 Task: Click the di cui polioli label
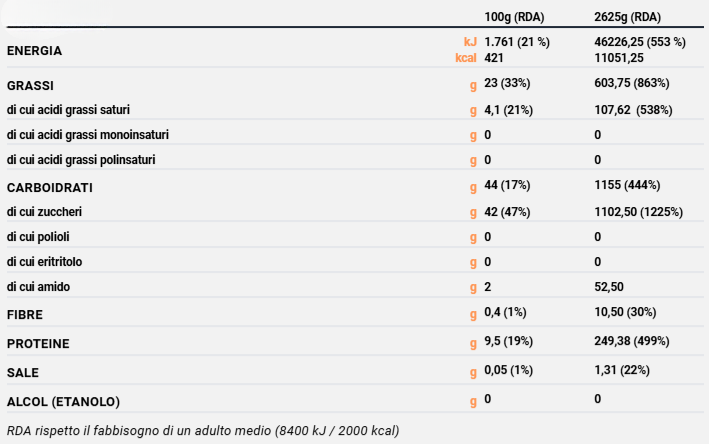tap(39, 237)
